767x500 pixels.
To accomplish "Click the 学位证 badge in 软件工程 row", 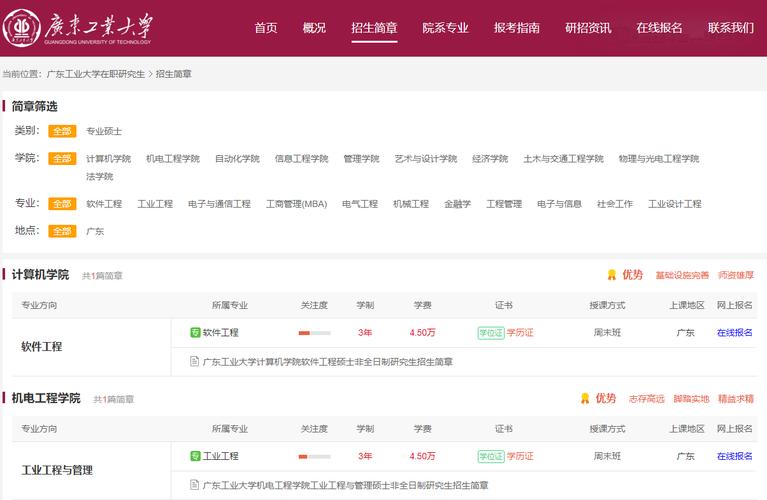I will [x=491, y=333].
